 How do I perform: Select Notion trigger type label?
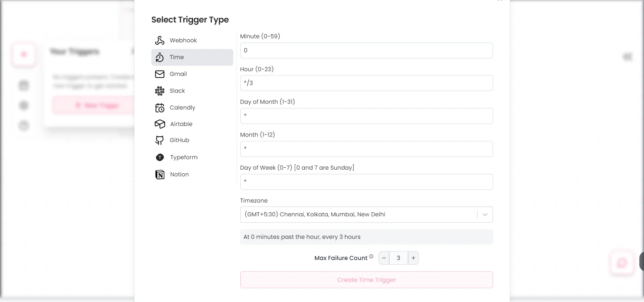180,174
